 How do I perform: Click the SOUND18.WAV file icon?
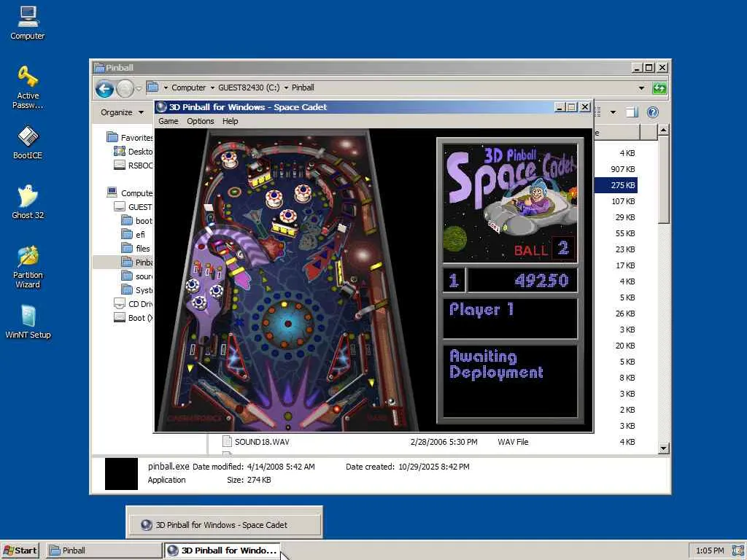click(228, 442)
